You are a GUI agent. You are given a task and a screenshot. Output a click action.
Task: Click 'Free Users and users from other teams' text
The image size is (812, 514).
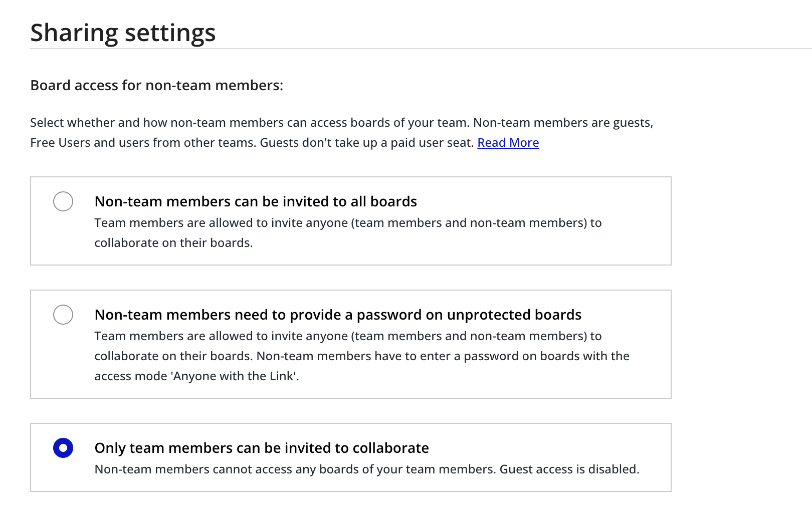tap(143, 143)
